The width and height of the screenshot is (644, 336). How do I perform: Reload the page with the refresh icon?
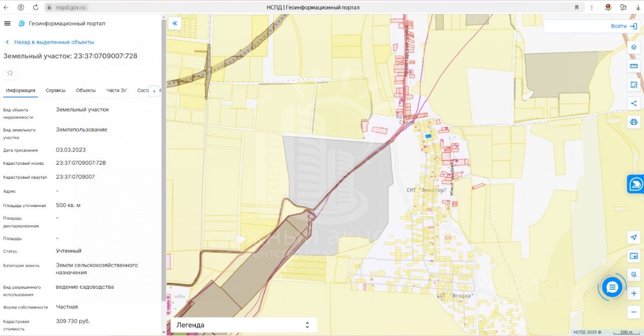[35, 8]
